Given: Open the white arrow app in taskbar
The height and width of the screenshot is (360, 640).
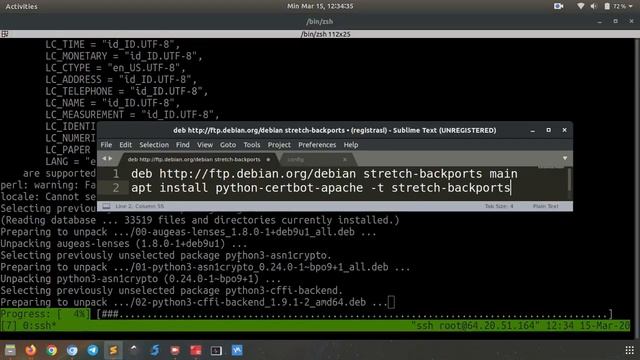Looking at the screenshot, I should click(134, 350).
